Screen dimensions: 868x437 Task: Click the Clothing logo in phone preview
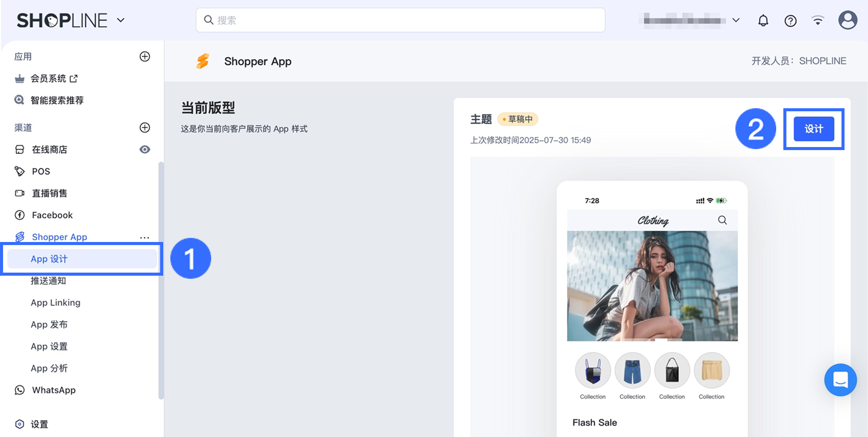(653, 220)
